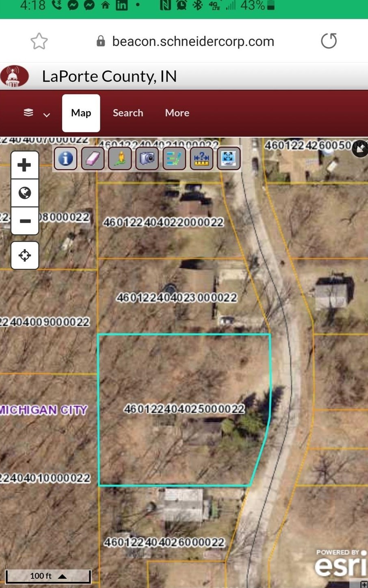Open the camera map export tool
The height and width of the screenshot is (588, 368).
147,158
